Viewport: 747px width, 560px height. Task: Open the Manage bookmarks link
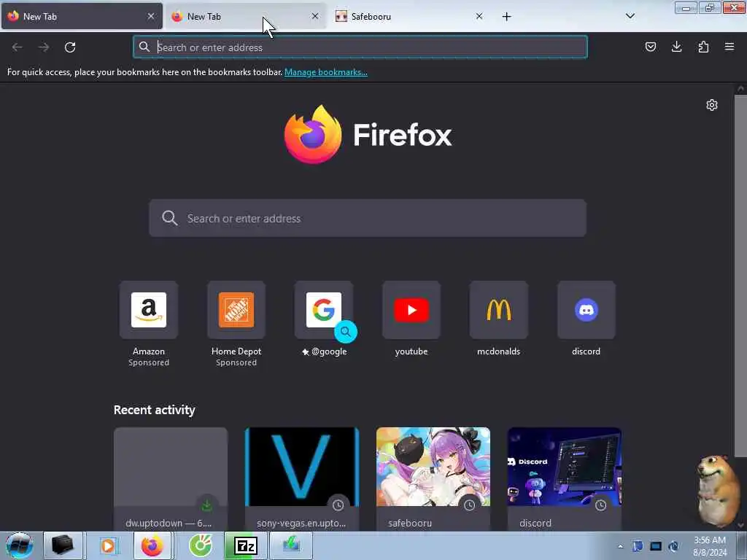326,72
